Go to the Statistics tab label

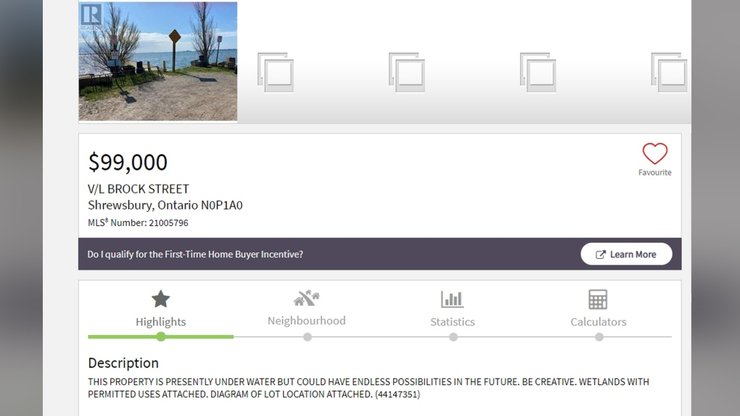[x=452, y=322]
